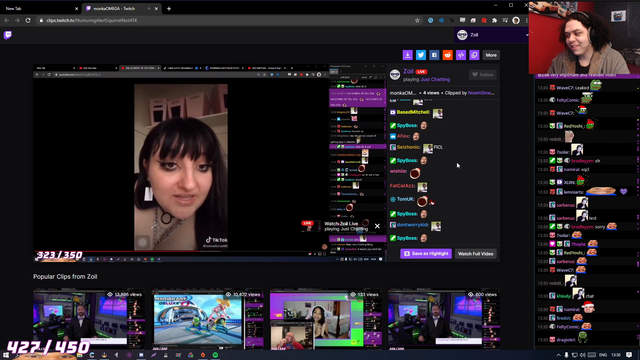Open the volume tray icon

coord(582,355)
